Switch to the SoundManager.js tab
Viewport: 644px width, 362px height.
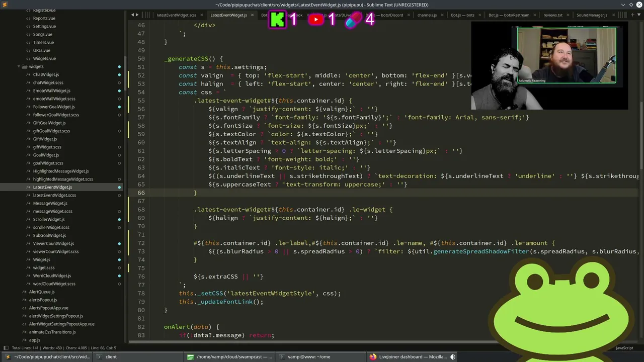(592, 15)
